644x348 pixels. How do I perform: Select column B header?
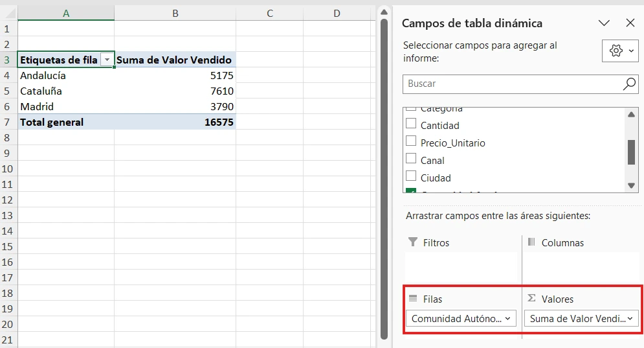click(x=175, y=14)
